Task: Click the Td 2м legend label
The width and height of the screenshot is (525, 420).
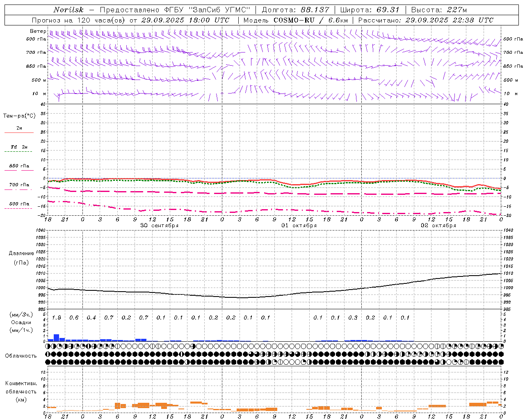Action: click(19, 147)
